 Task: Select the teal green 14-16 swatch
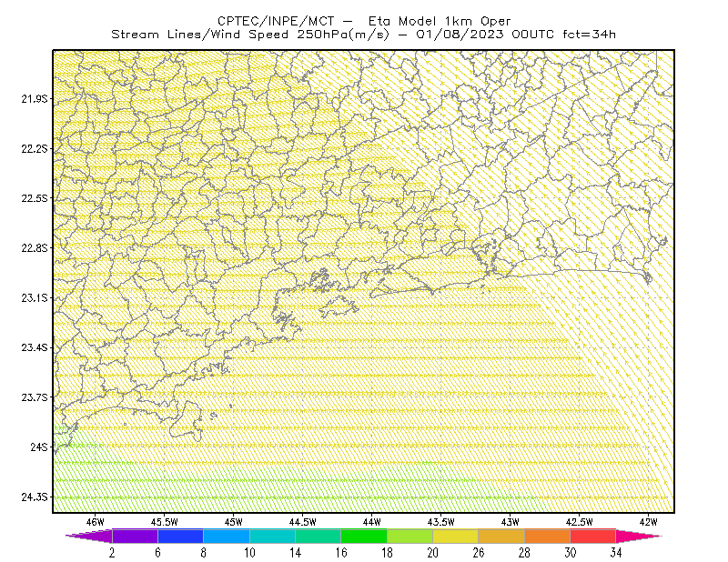point(318,536)
